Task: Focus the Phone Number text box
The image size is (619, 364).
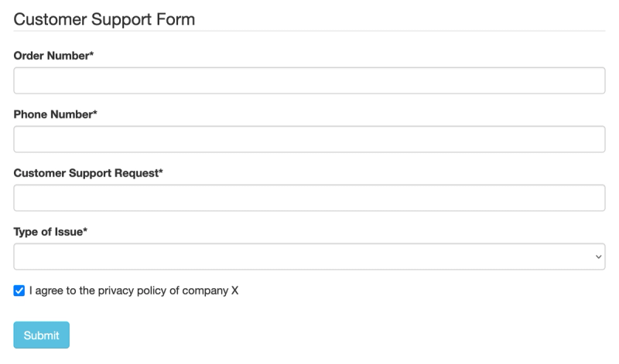Action: tap(309, 139)
